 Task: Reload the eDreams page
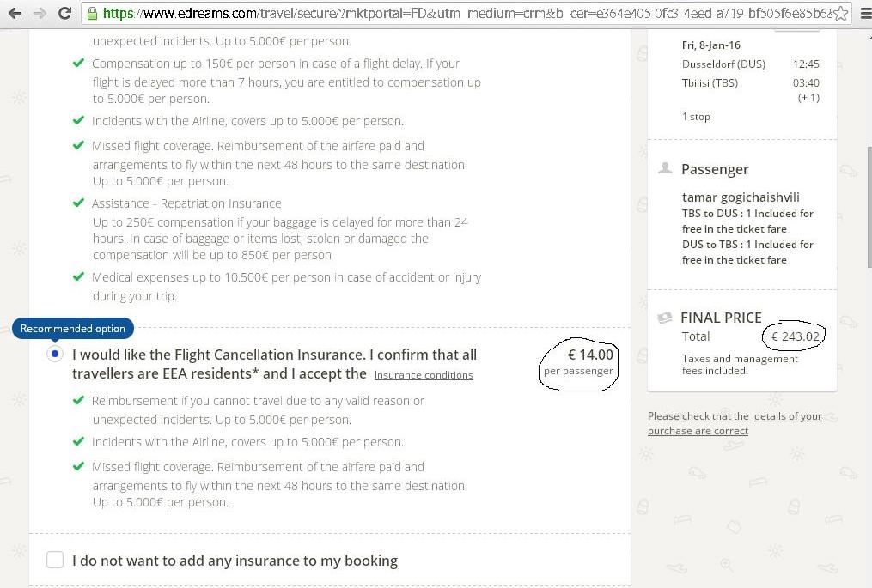click(64, 14)
